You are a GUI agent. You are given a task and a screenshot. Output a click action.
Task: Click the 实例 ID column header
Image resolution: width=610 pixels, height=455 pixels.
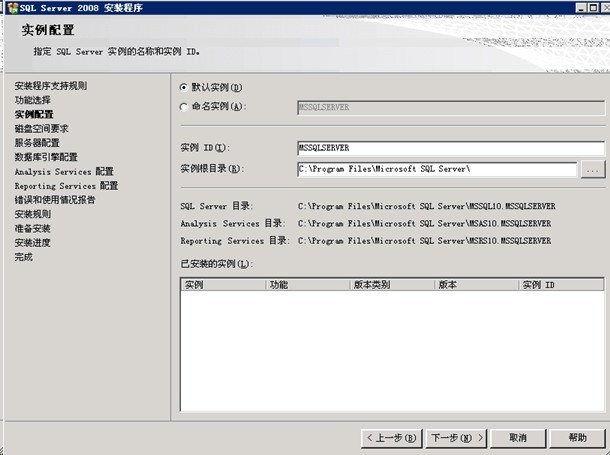561,285
